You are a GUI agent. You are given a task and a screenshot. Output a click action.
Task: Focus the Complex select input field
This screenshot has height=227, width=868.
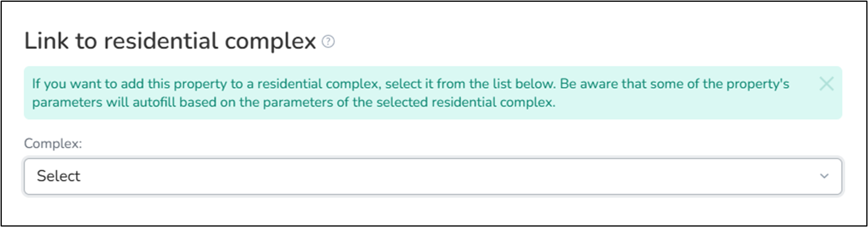pos(433,176)
